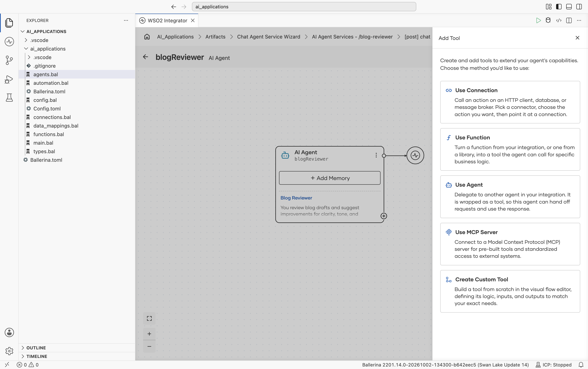Open the WSO2 Integrator activity bar icon

click(x=9, y=41)
